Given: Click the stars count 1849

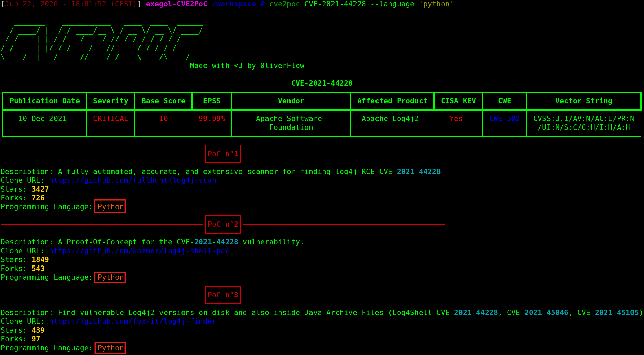Looking at the screenshot, I should tap(40, 260).
